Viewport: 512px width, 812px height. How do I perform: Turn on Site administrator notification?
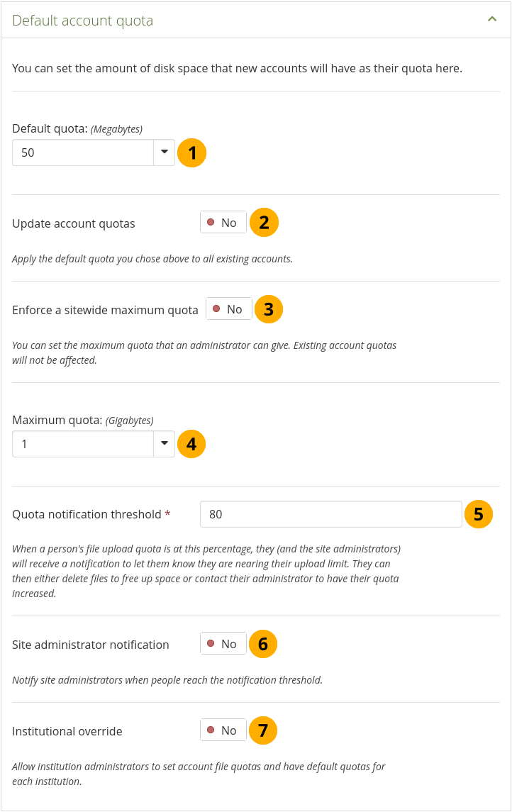point(223,644)
